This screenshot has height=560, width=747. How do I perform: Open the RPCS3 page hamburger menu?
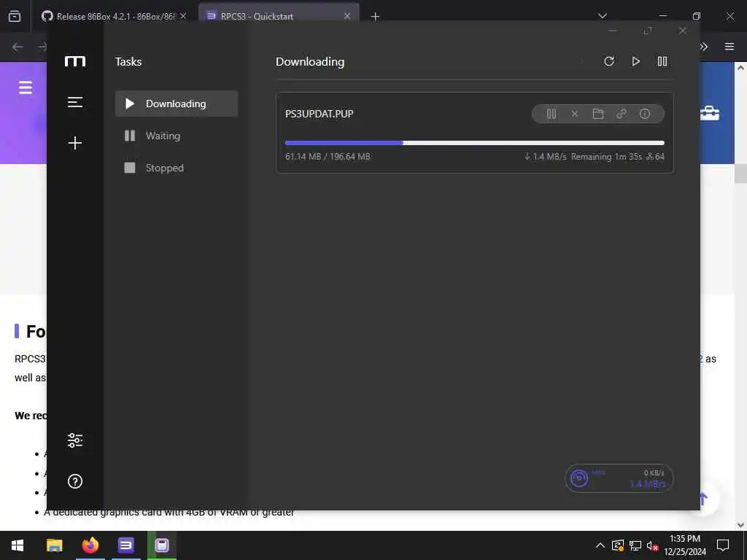(x=26, y=87)
